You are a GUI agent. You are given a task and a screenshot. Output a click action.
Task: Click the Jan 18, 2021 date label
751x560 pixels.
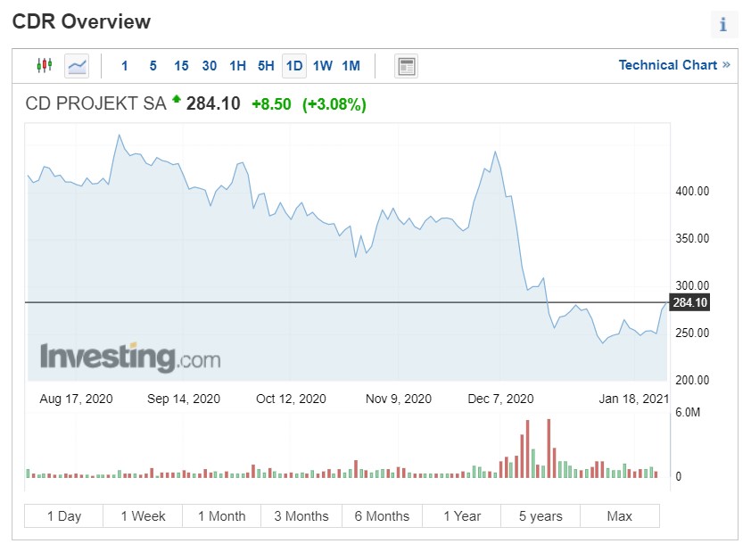point(633,399)
